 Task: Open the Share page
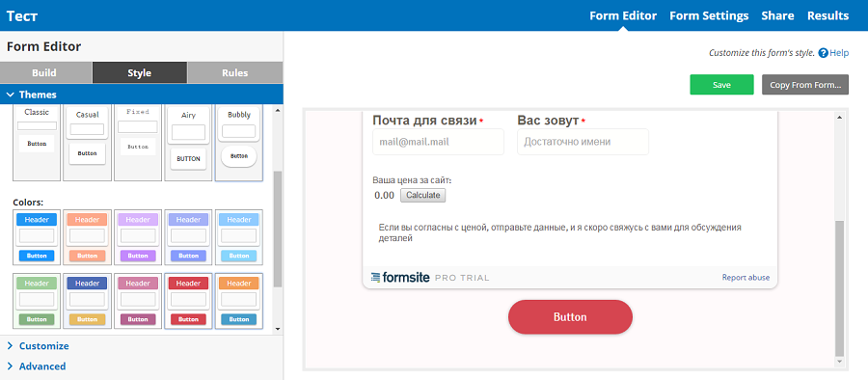pos(777,15)
